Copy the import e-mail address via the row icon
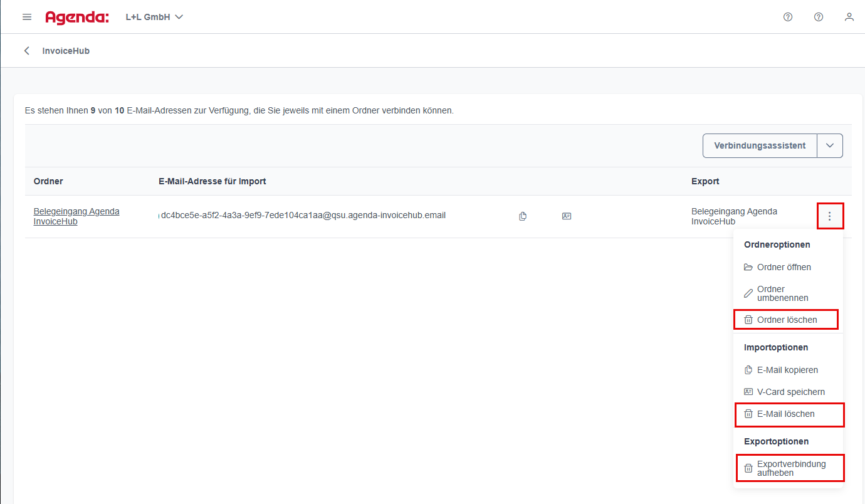Image resolution: width=865 pixels, height=504 pixels. click(523, 216)
